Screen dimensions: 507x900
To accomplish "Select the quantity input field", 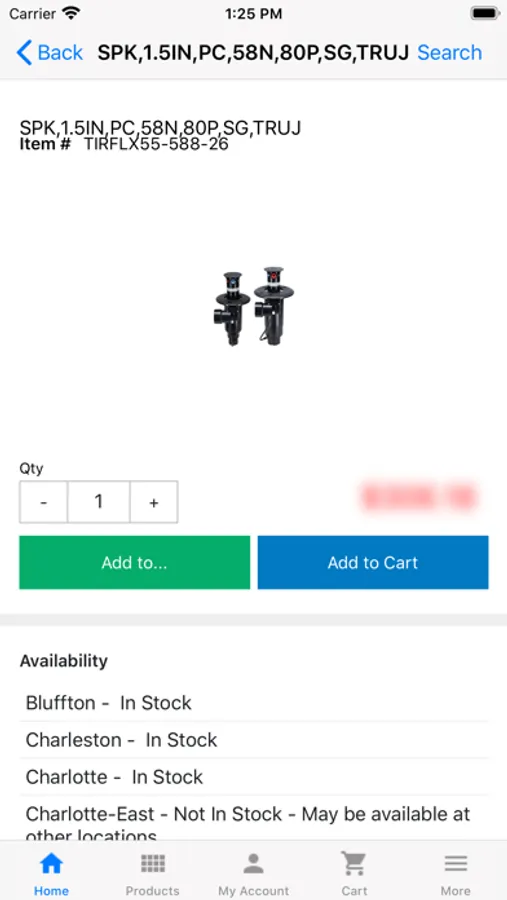I will pyautogui.click(x=99, y=502).
